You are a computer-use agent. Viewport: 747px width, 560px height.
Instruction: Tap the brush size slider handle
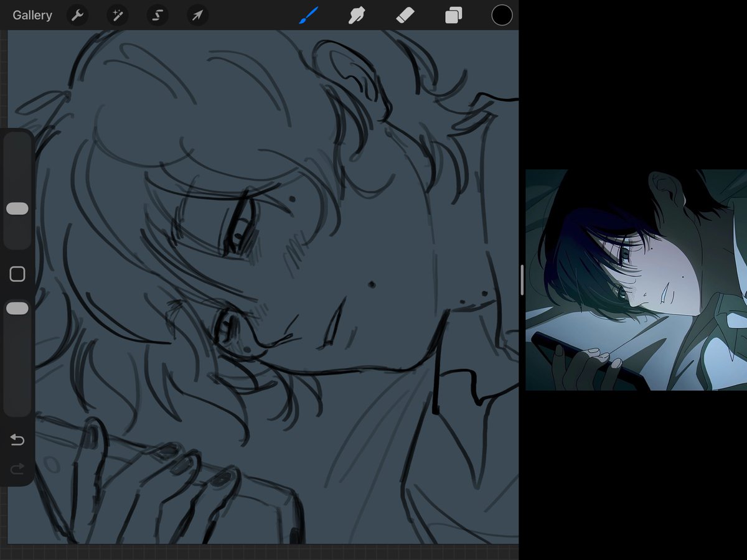[x=17, y=208]
